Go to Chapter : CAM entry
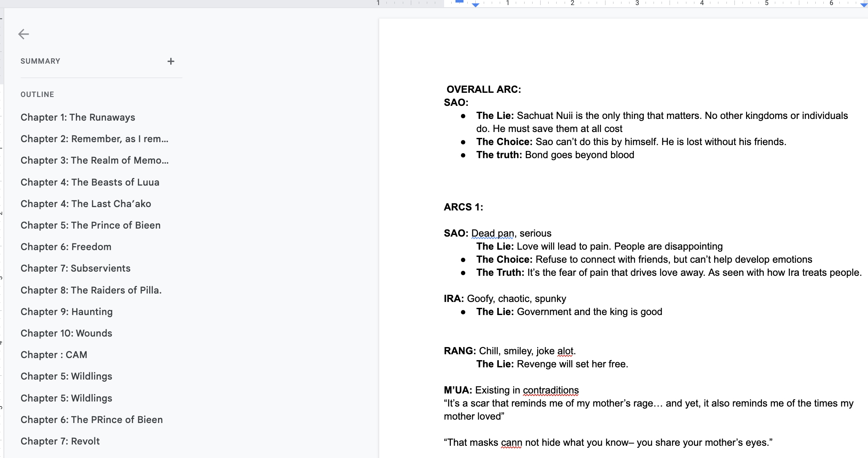 coord(54,355)
